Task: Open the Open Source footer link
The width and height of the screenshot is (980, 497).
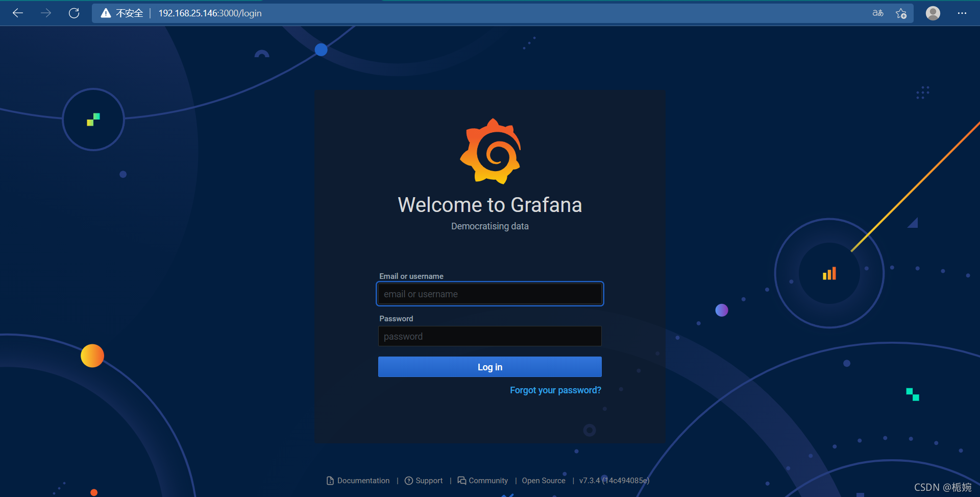Action: (x=544, y=481)
